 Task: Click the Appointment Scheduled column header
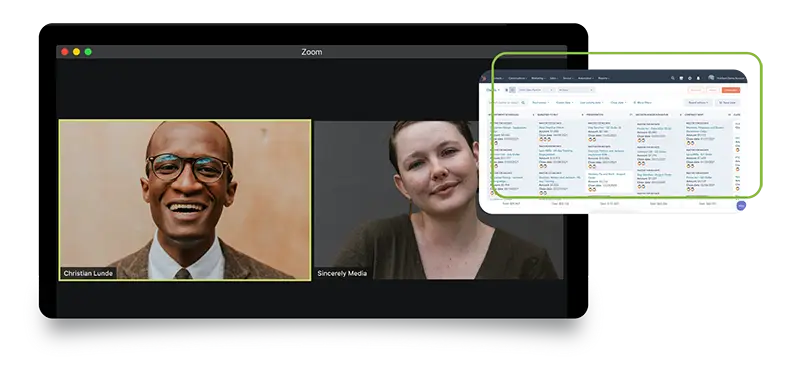[x=504, y=115]
